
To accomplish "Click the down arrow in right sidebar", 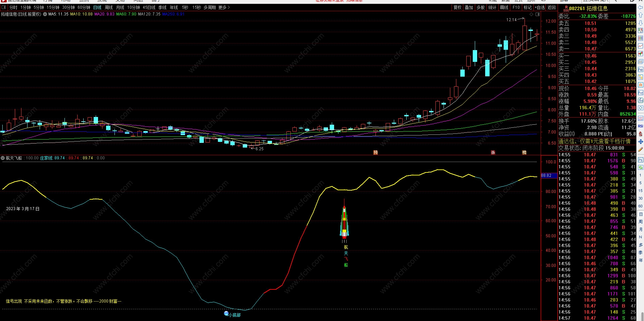I will click(641, 23).
